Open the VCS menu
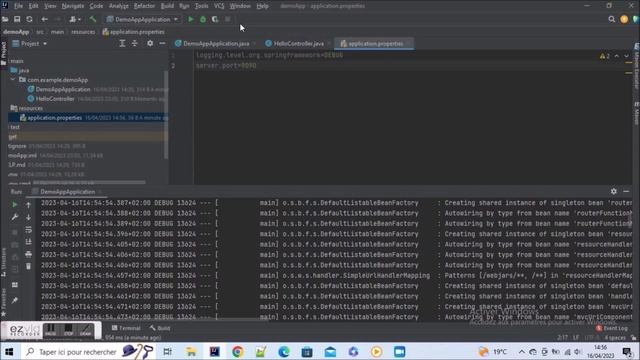The image size is (640, 360). pyautogui.click(x=219, y=6)
